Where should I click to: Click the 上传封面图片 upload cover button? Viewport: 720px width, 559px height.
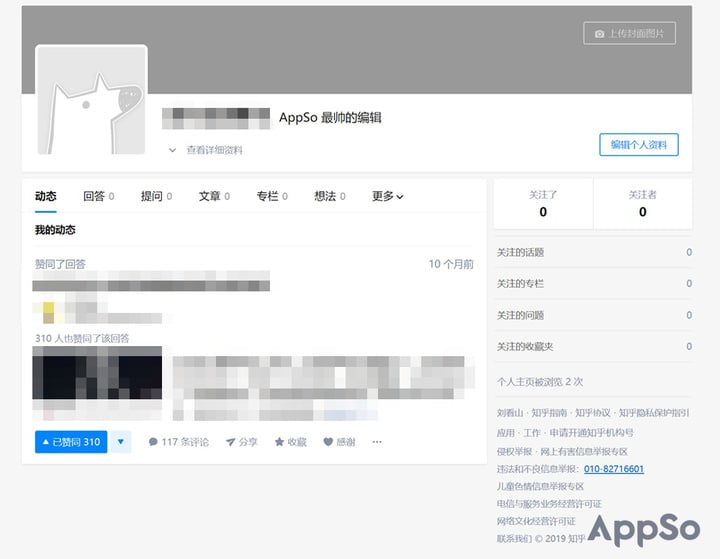(x=629, y=34)
